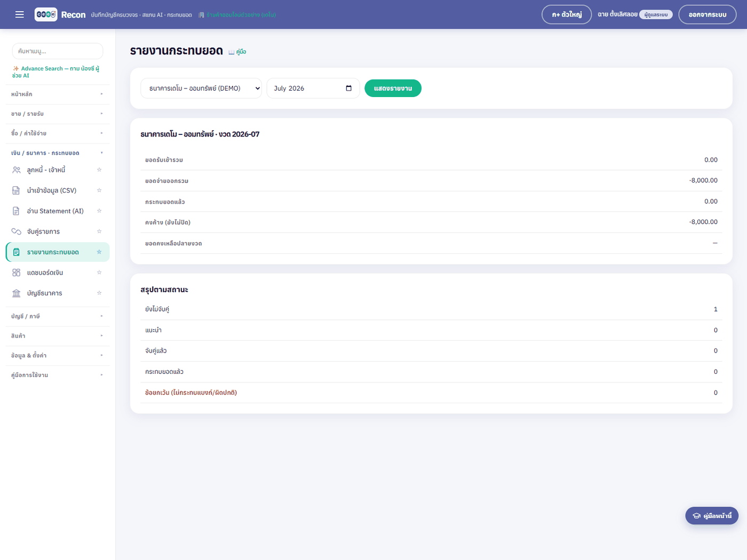The image size is (747, 560).
Task: Click the sidebar menu search field
Action: coord(58,51)
